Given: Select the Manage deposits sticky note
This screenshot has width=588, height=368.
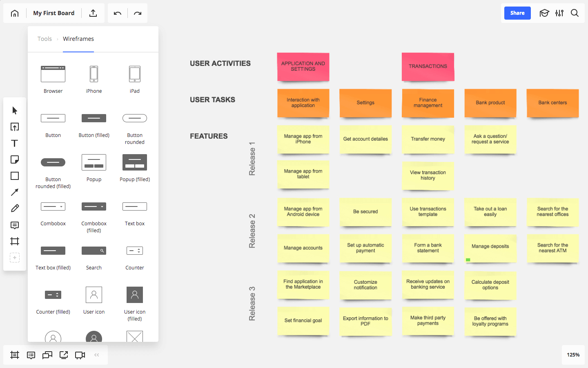Looking at the screenshot, I should pos(490,248).
